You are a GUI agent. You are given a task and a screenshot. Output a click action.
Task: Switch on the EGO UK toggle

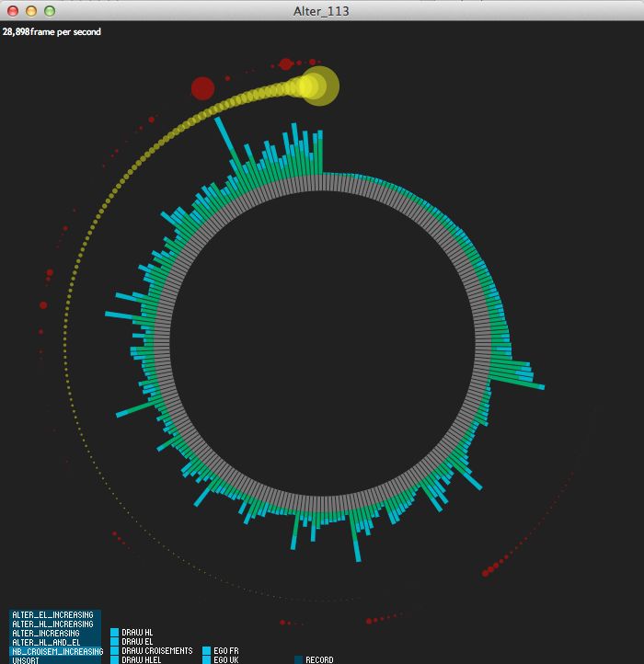[x=207, y=659]
